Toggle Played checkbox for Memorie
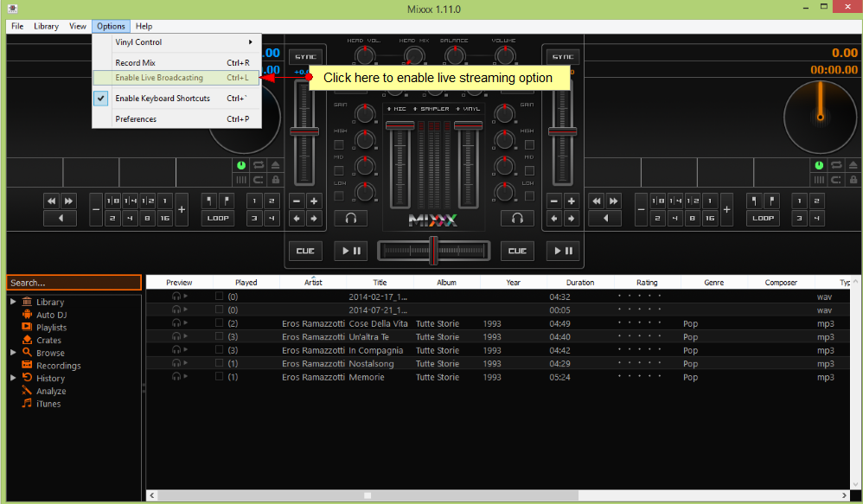 click(x=219, y=376)
